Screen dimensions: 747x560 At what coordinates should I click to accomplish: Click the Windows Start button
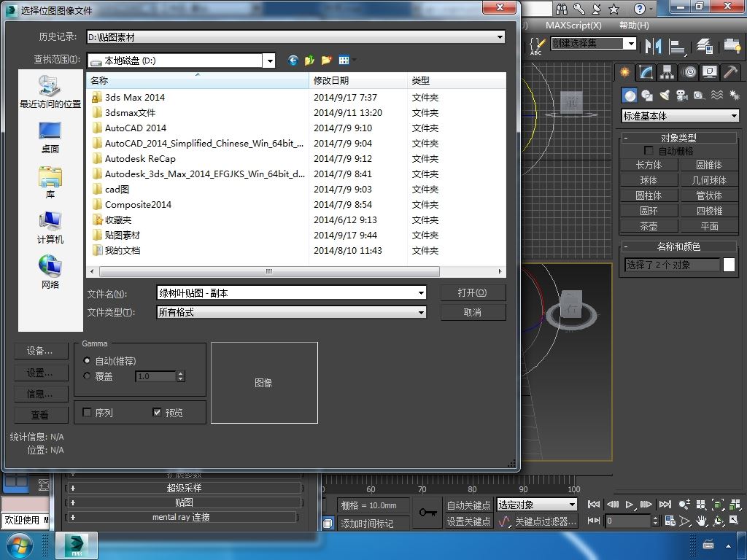click(x=20, y=545)
